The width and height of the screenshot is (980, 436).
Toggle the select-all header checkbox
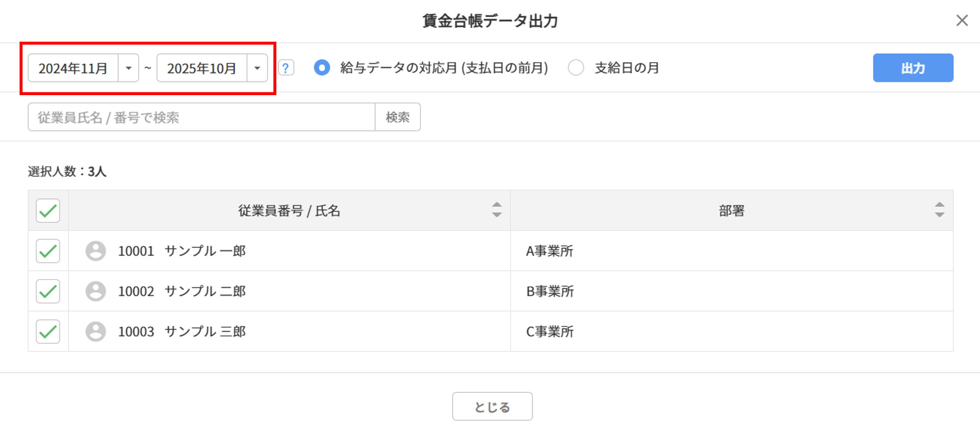pyautogui.click(x=48, y=211)
